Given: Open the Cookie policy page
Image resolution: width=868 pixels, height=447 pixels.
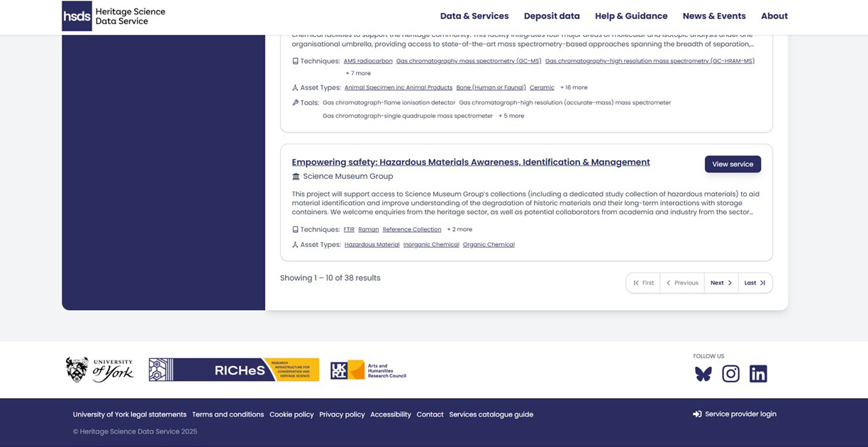Looking at the screenshot, I should point(291,414).
